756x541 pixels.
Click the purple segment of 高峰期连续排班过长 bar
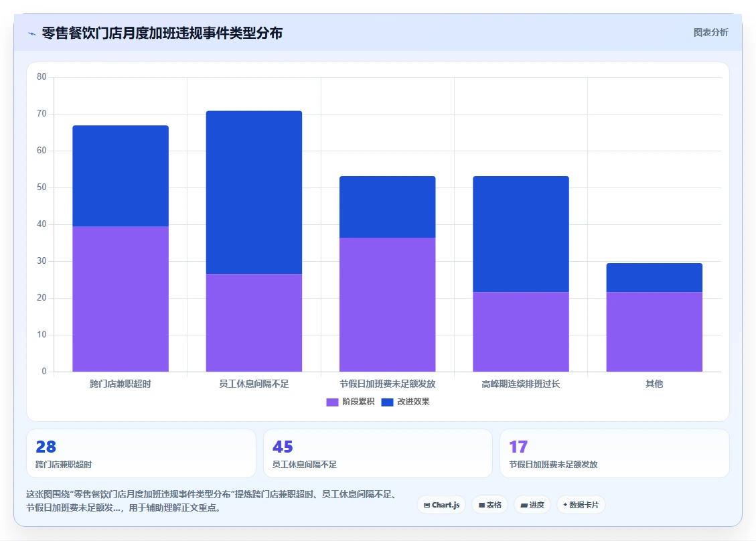pos(521,331)
